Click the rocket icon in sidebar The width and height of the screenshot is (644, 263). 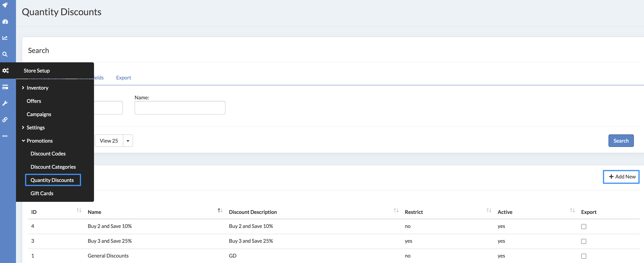pyautogui.click(x=5, y=5)
